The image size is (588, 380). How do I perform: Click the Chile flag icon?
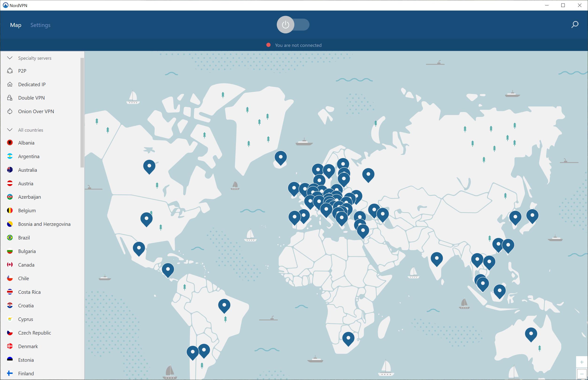[10, 278]
